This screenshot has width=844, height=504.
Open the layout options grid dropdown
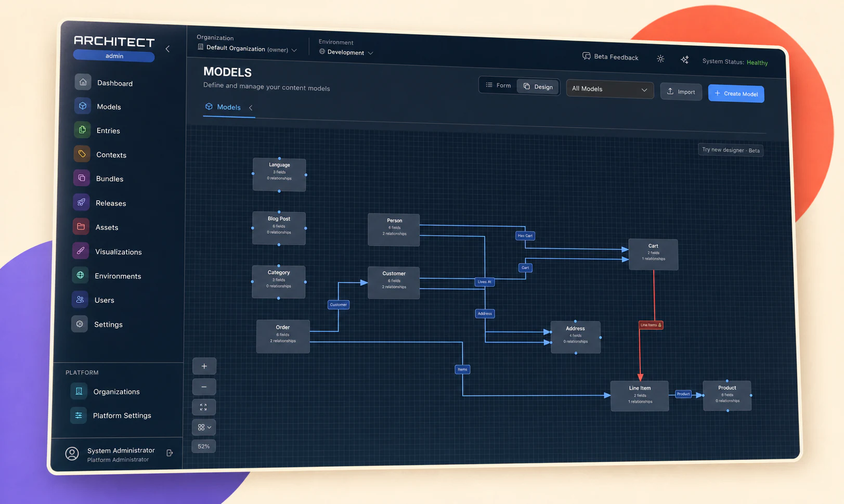click(x=203, y=427)
